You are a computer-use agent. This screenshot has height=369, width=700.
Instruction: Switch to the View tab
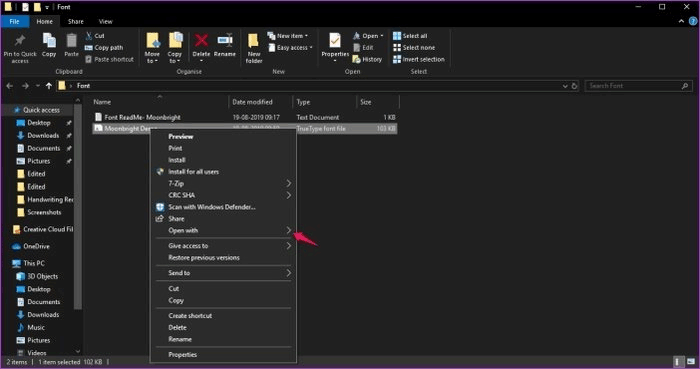pos(105,21)
